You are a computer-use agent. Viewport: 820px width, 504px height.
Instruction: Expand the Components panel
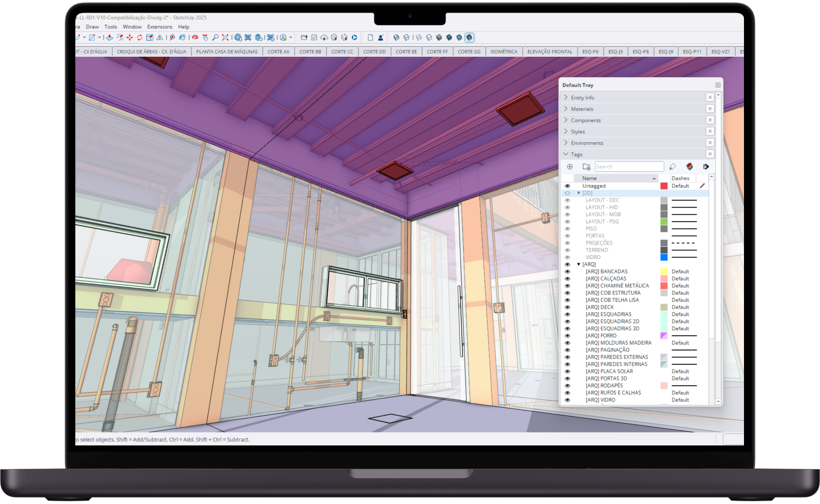click(566, 120)
